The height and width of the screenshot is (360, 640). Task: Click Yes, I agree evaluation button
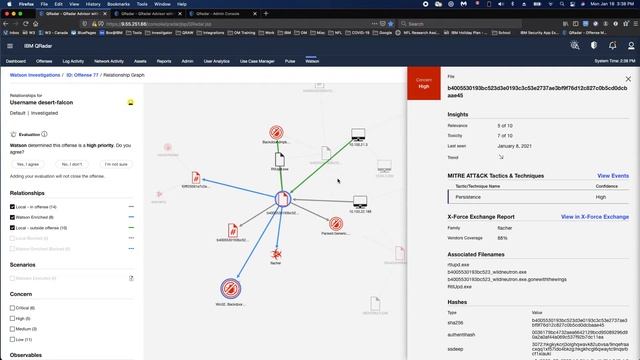pos(28,164)
